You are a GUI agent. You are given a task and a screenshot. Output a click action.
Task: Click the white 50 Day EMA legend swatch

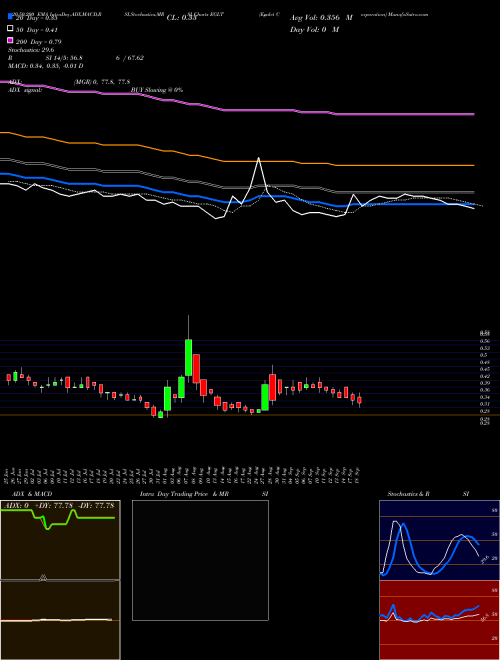pyautogui.click(x=10, y=29)
